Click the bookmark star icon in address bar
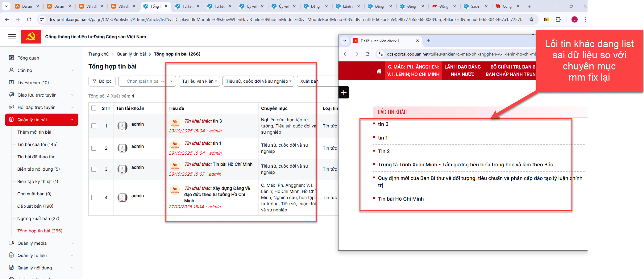 [531, 19]
